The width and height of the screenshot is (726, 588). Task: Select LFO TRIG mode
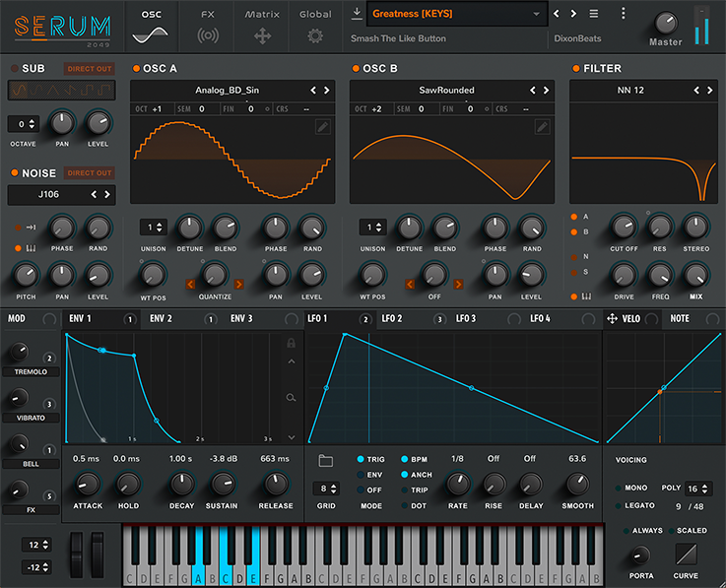[361, 459]
